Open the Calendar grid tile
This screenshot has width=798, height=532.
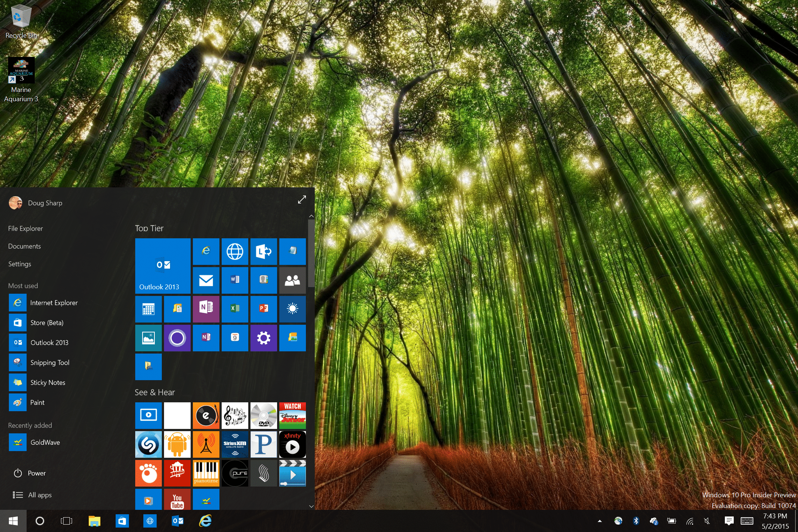click(x=148, y=309)
